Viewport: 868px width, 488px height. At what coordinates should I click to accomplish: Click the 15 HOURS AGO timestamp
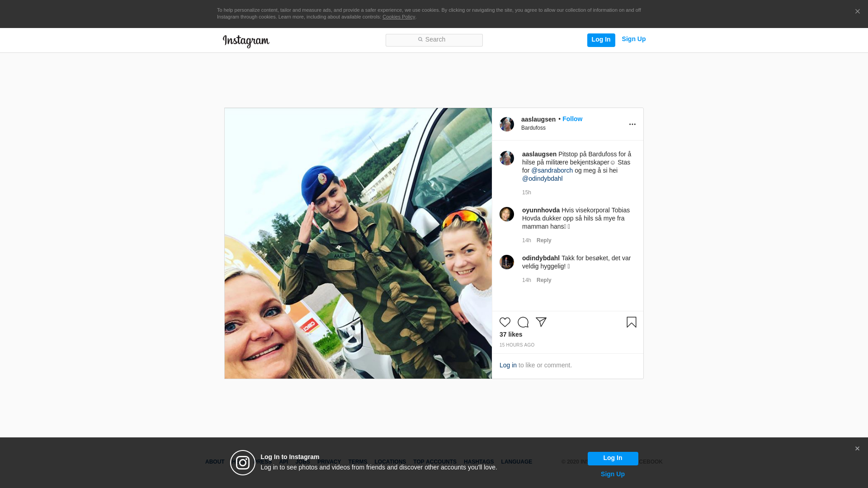click(x=517, y=345)
